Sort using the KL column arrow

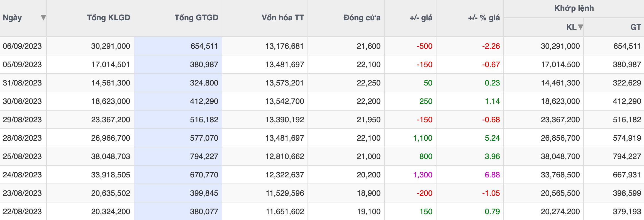(580, 27)
